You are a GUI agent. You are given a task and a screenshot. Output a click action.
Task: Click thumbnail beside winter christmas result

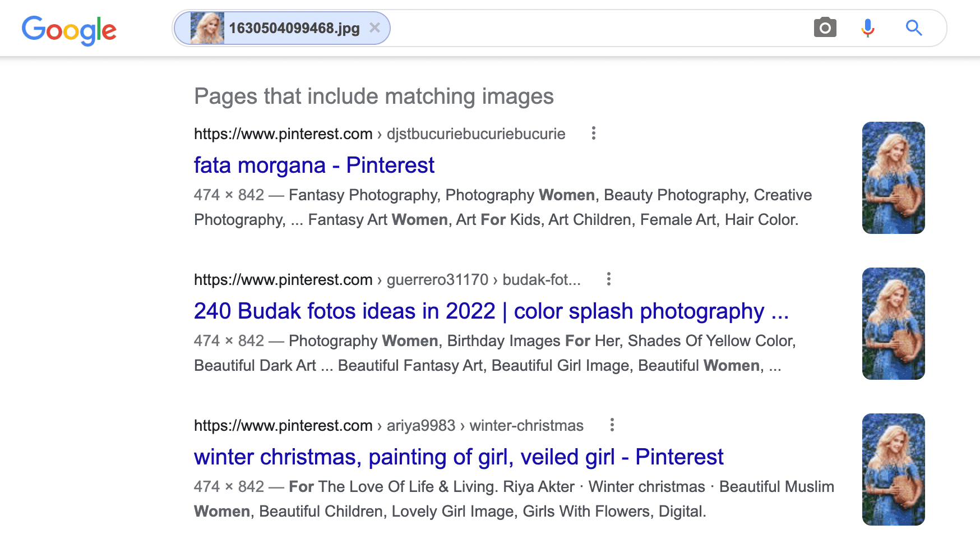point(893,470)
